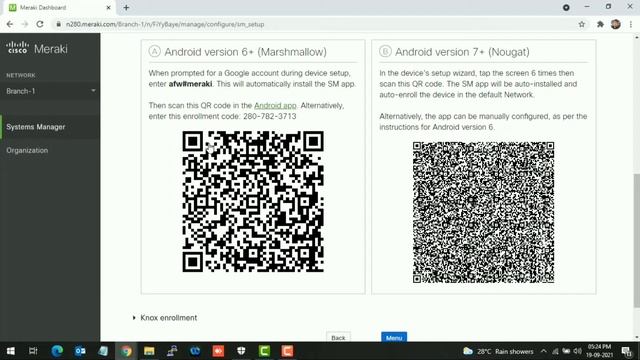The image size is (640, 360).
Task: Open Systems Manager in the sidebar
Action: [50, 127]
